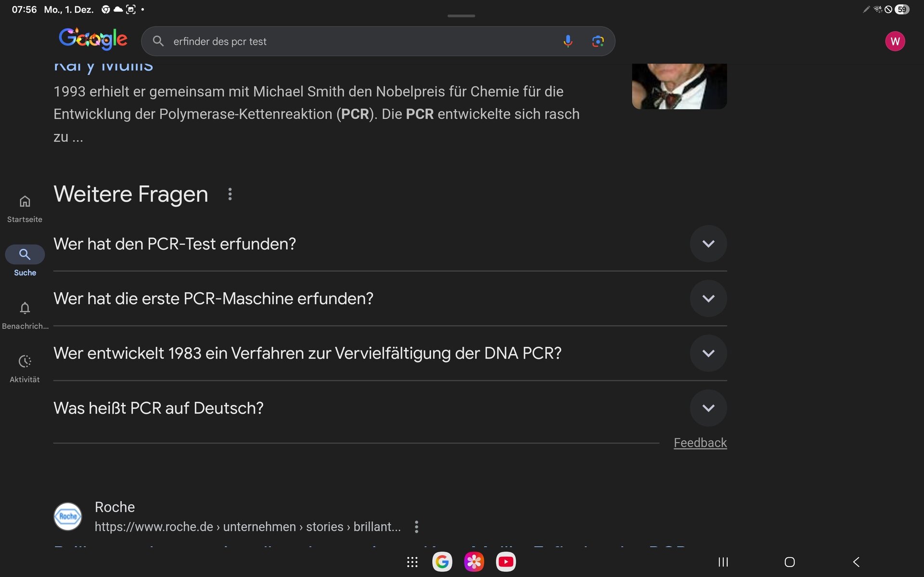Image resolution: width=924 pixels, height=577 pixels.
Task: Open the Google app in taskbar
Action: pos(442,562)
